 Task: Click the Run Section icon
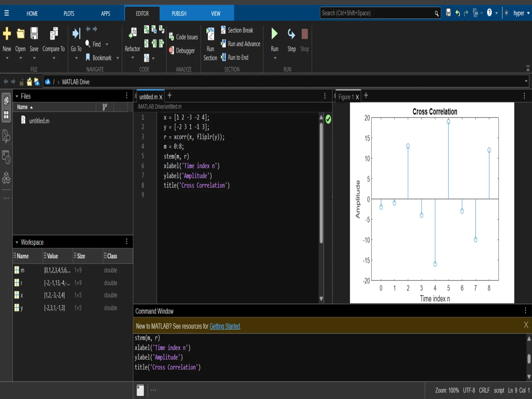[x=210, y=34]
